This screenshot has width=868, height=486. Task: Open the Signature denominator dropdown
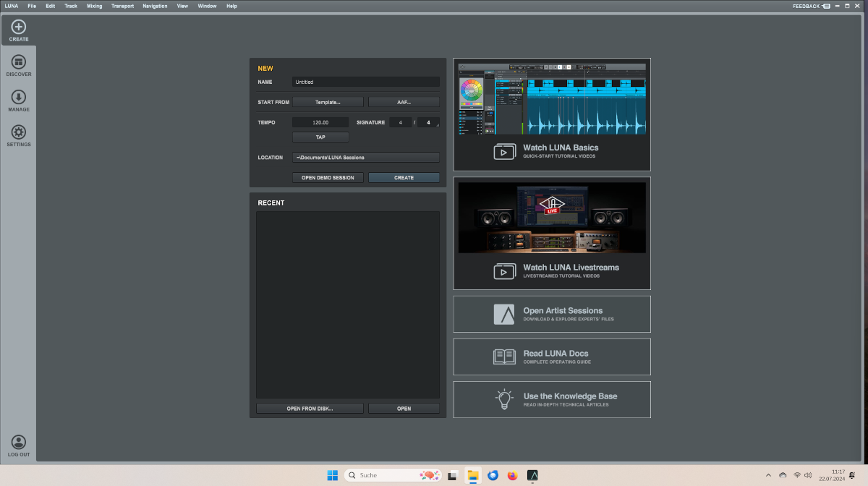coord(429,122)
